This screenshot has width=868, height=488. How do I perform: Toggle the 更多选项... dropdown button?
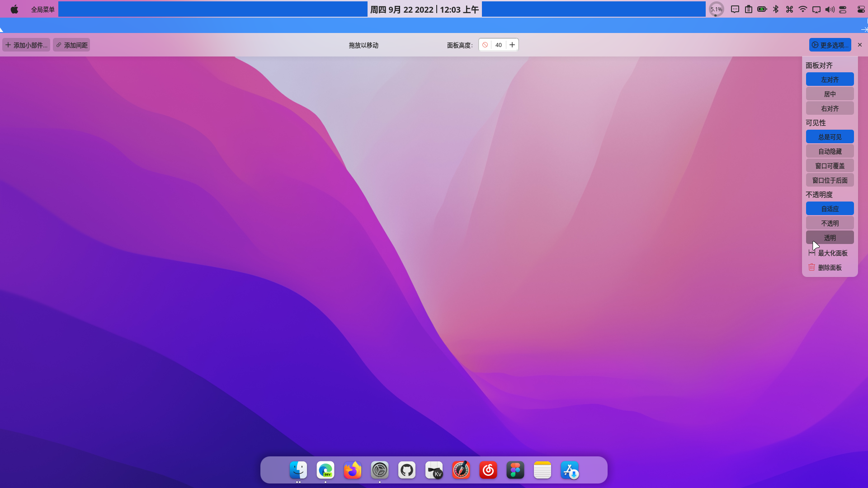point(830,45)
